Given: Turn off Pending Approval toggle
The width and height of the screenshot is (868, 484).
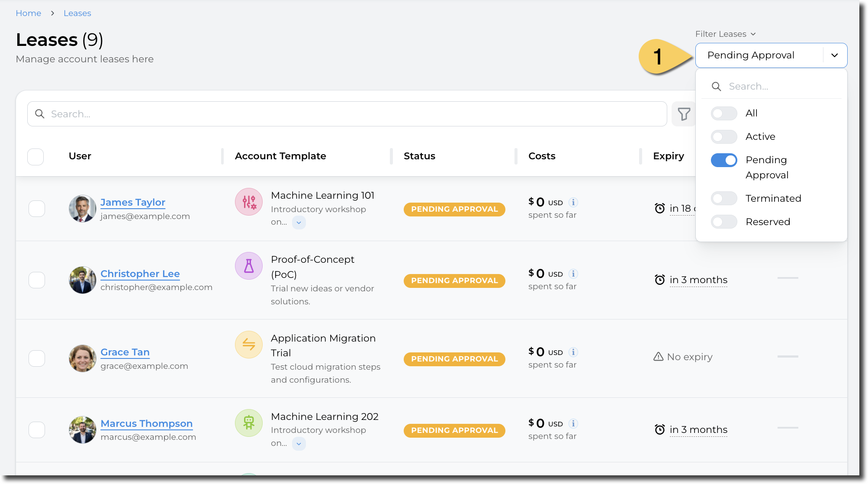Looking at the screenshot, I should (724, 160).
